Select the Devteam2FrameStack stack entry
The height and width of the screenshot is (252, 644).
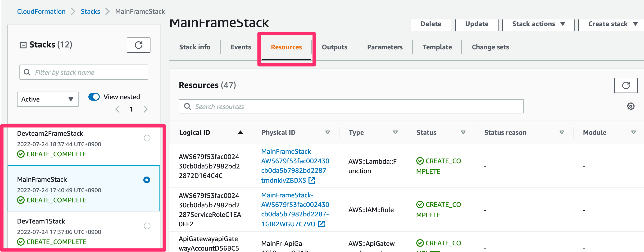pos(84,145)
